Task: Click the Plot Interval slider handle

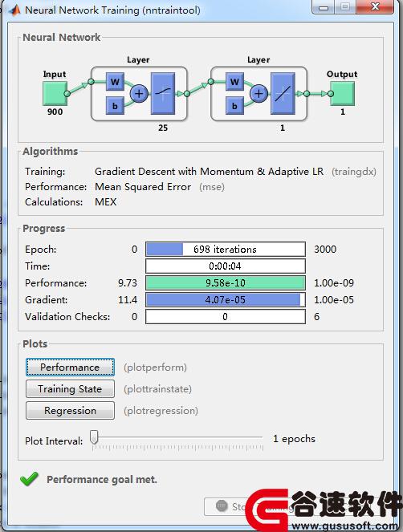Action: point(94,437)
